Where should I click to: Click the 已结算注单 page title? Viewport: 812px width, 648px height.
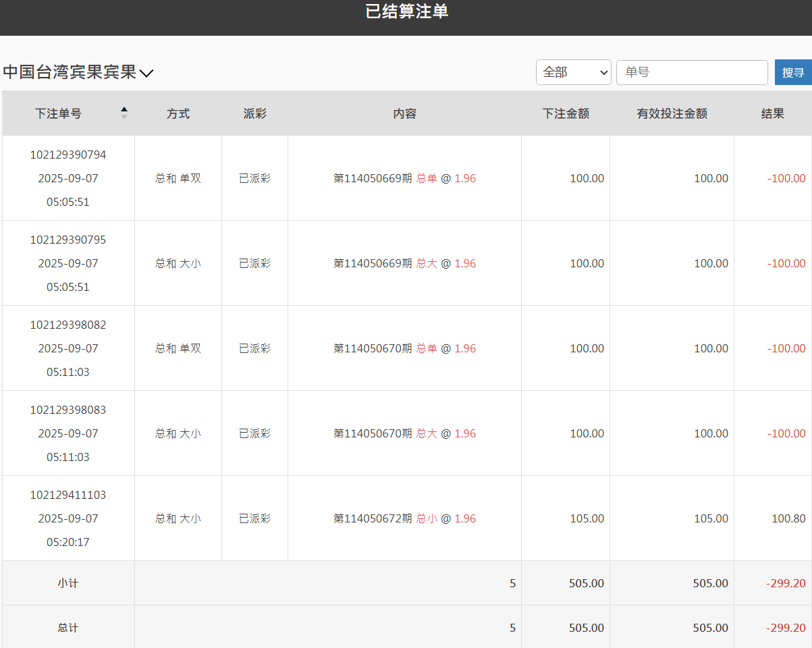point(406,11)
